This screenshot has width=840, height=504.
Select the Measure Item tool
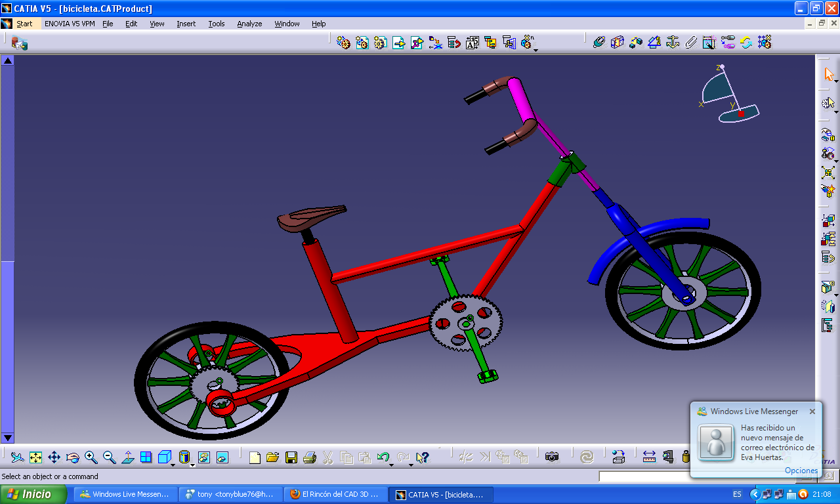[x=667, y=457]
